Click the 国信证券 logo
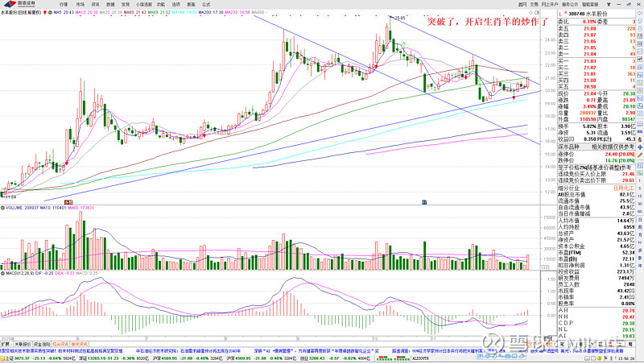Screen dimensions: 644x364 [x=21, y=4]
